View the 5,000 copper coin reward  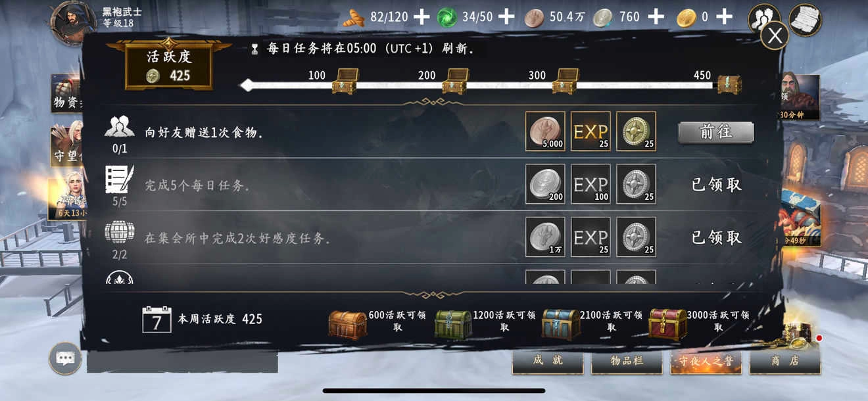545,131
